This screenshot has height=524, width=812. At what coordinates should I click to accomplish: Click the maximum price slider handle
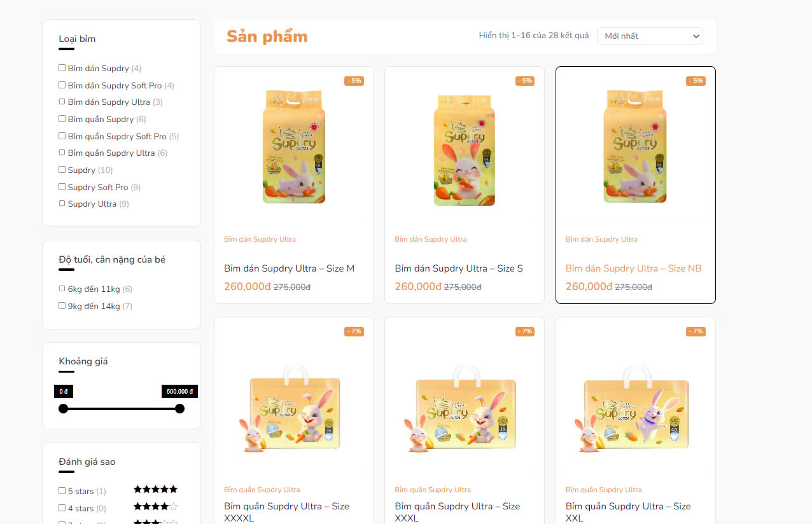(x=179, y=408)
